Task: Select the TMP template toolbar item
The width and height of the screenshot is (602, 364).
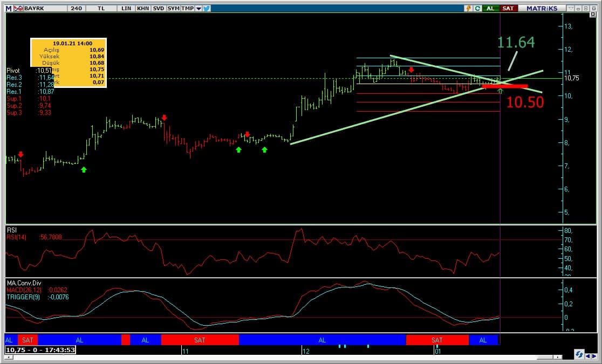Action: (x=187, y=9)
